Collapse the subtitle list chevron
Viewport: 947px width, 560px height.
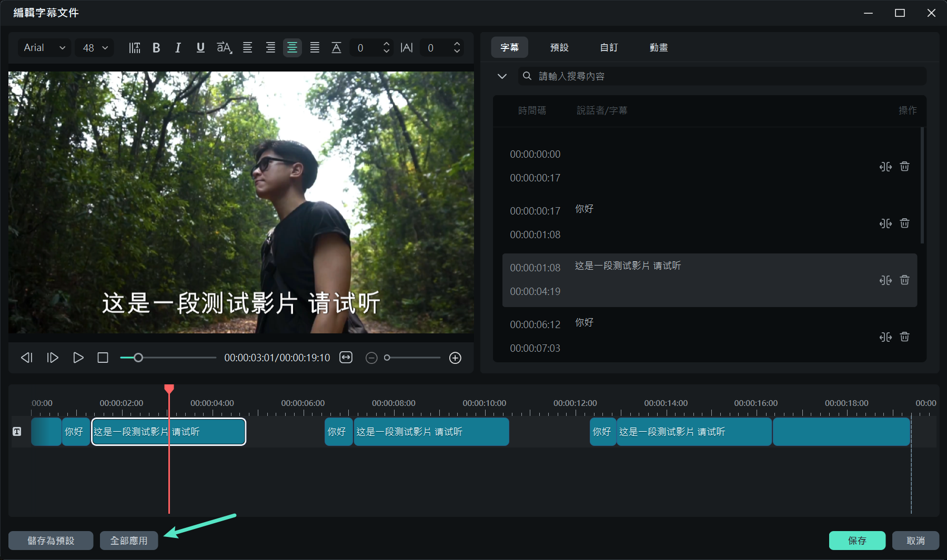click(x=502, y=76)
